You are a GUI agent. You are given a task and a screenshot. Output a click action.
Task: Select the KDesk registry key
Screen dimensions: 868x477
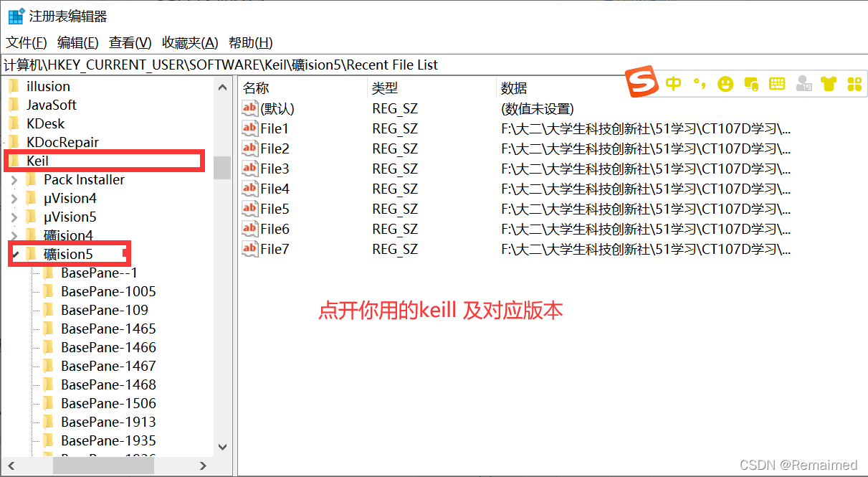coord(45,123)
